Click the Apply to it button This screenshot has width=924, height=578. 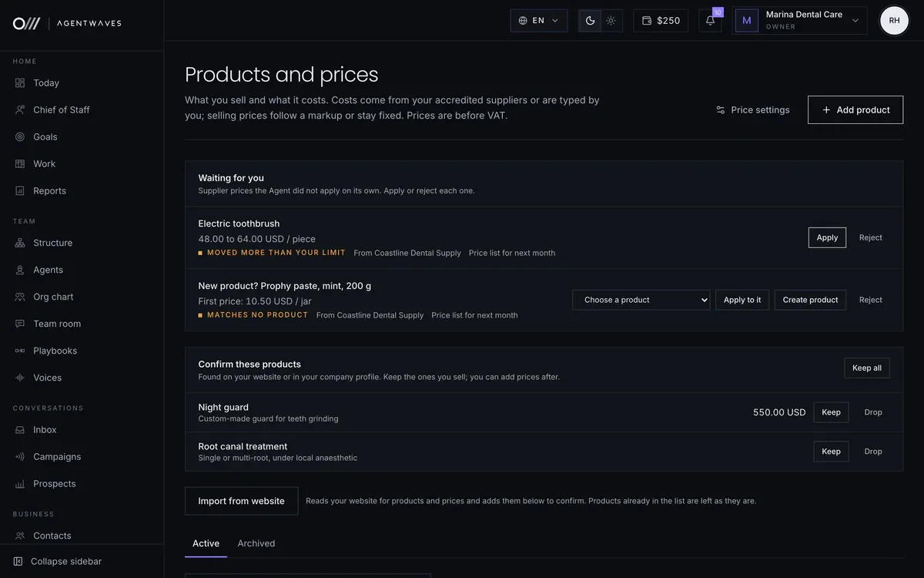tap(742, 300)
